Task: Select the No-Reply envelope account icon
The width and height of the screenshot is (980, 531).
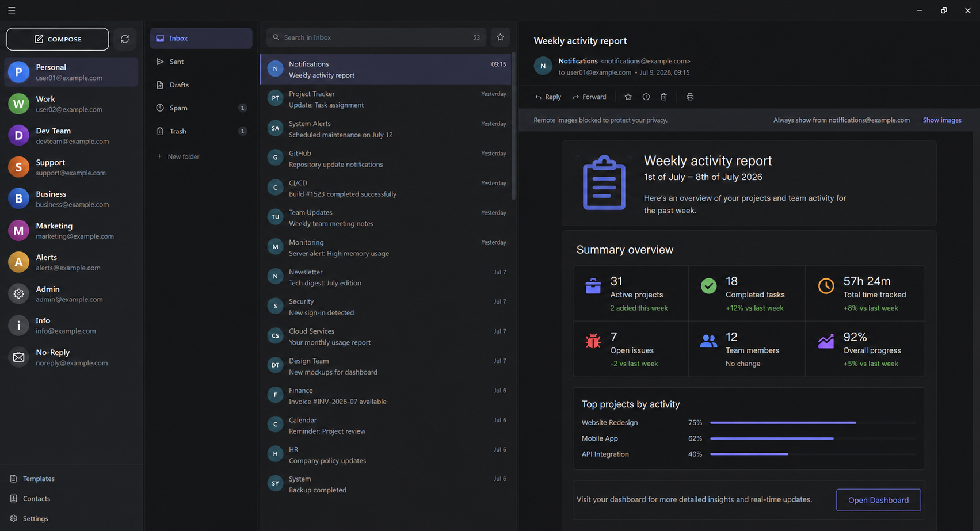Action: (x=18, y=357)
